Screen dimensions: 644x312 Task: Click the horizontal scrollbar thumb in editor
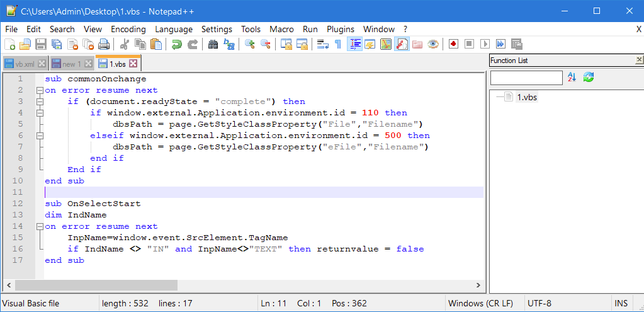pyautogui.click(x=96, y=285)
